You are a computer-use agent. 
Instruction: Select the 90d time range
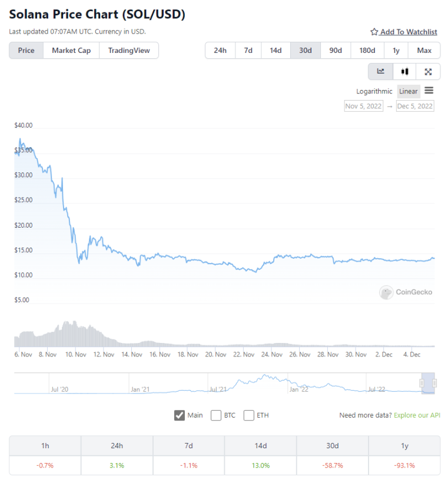(336, 51)
